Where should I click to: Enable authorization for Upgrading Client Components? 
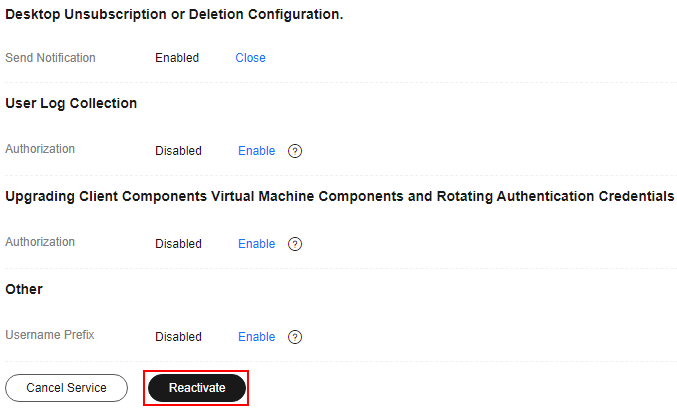(256, 243)
